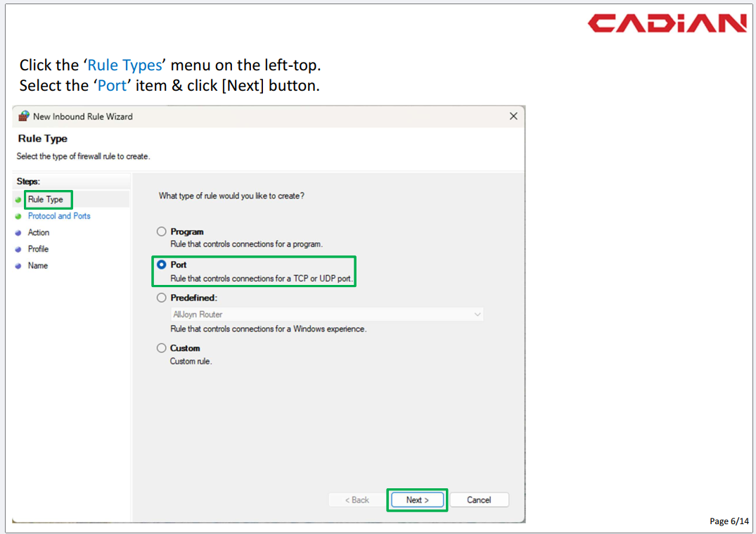Click the green bullet beside Rule Type
The image size is (756, 534).
click(18, 200)
